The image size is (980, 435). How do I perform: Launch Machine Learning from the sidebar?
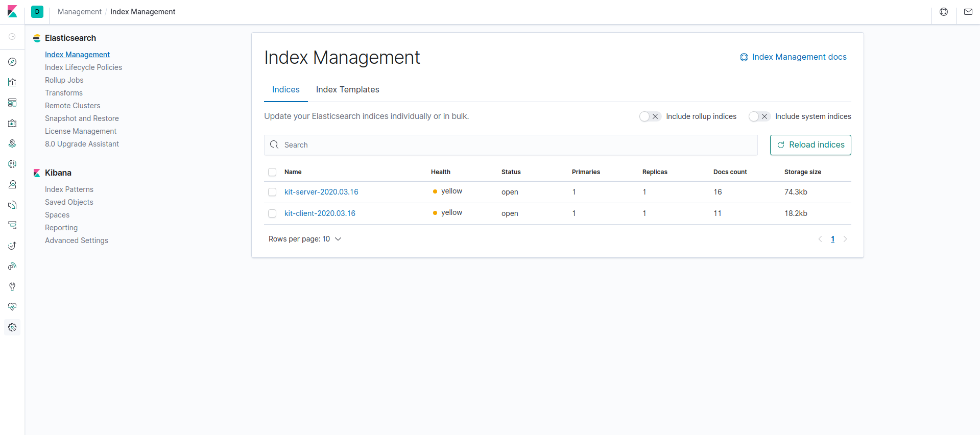12,164
